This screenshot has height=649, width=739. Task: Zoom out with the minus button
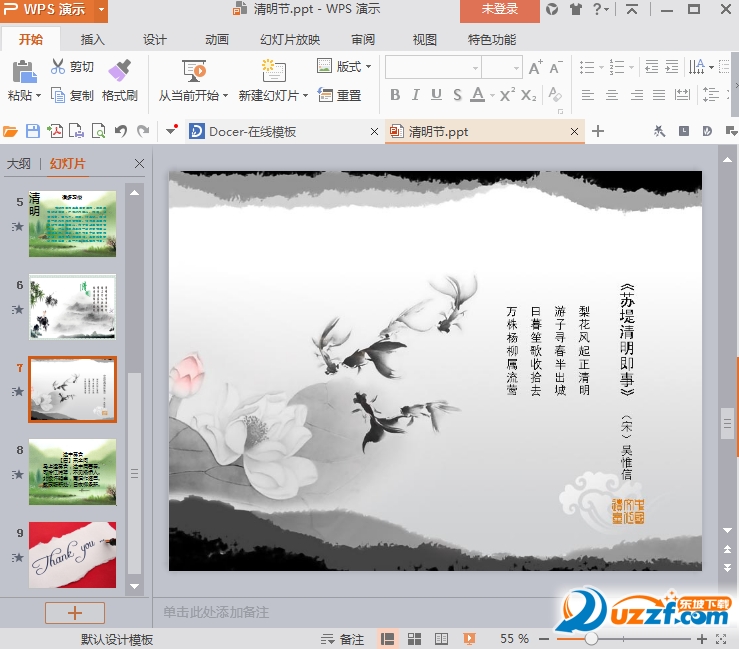(544, 639)
